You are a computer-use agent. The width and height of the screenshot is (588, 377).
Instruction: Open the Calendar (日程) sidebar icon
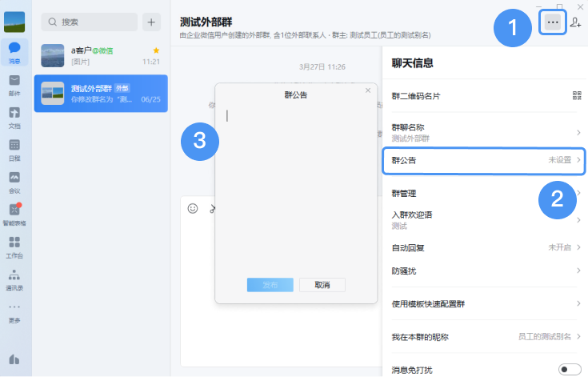click(14, 150)
